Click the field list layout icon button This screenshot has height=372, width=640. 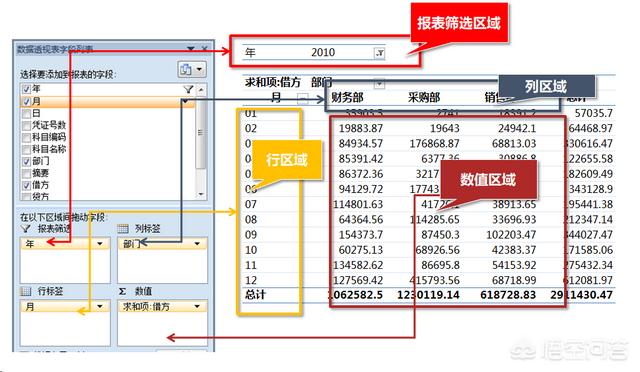191,69
